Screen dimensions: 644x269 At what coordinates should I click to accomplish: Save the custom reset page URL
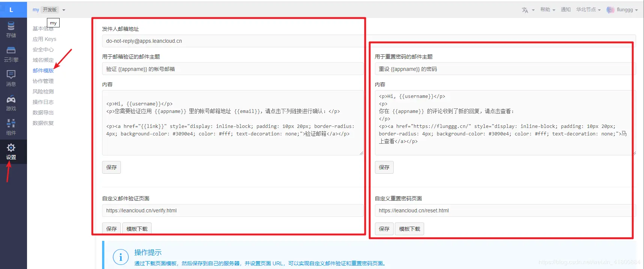(x=384, y=228)
